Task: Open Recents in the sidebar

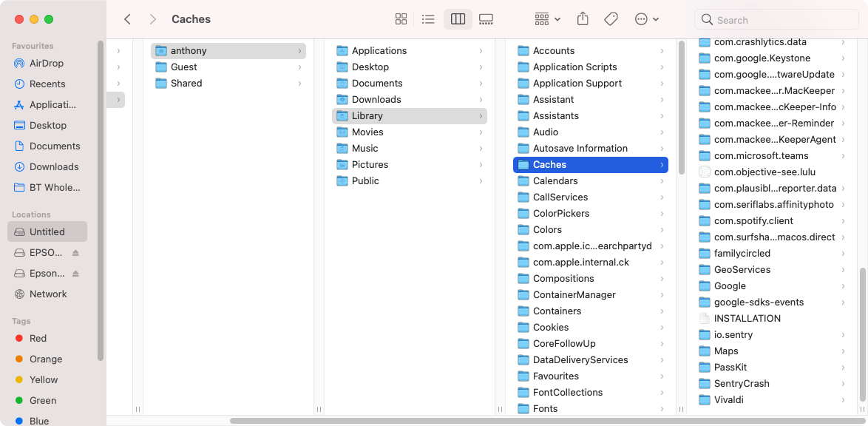Action: pos(47,84)
